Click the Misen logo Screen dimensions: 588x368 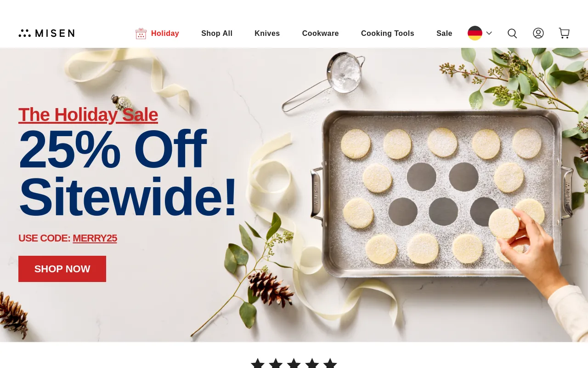[x=46, y=33]
